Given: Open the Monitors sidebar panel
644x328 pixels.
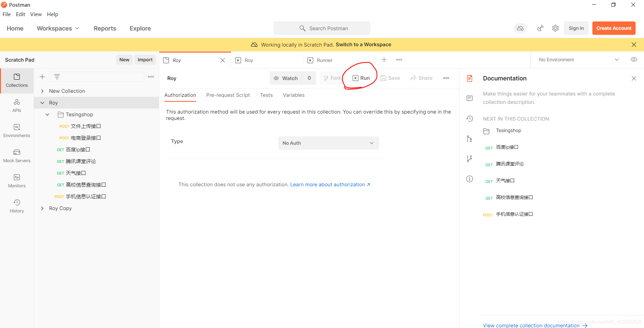Looking at the screenshot, I should [17, 181].
